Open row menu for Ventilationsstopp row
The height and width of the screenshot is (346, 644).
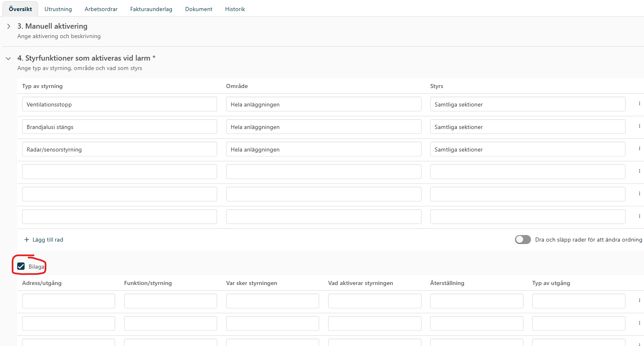[639, 104]
